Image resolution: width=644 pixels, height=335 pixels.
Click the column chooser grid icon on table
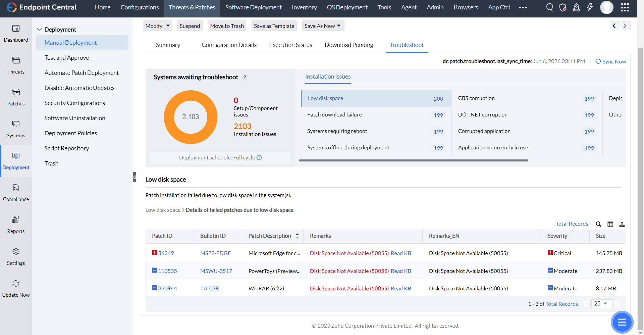point(610,224)
